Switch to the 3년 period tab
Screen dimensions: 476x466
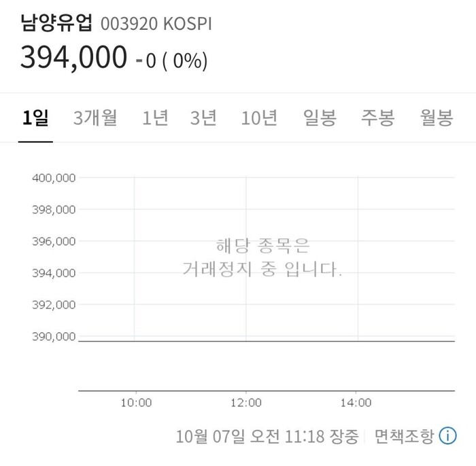[x=203, y=118]
